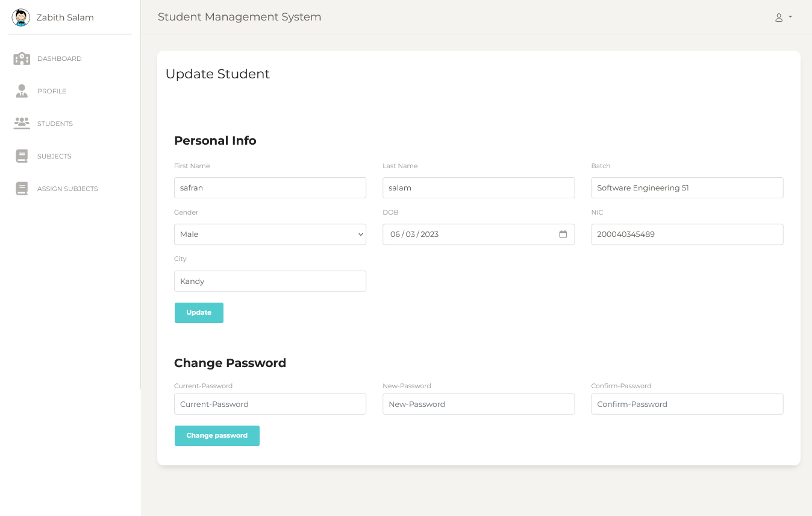812x516 pixels.
Task: Expand the account menu chevron
Action: point(789,17)
